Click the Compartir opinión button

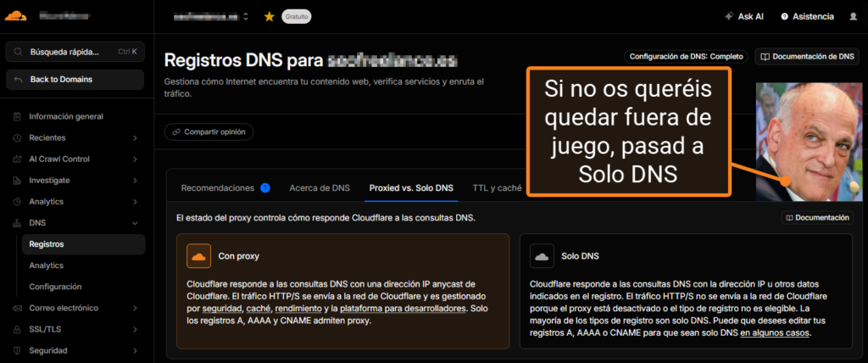[209, 132]
